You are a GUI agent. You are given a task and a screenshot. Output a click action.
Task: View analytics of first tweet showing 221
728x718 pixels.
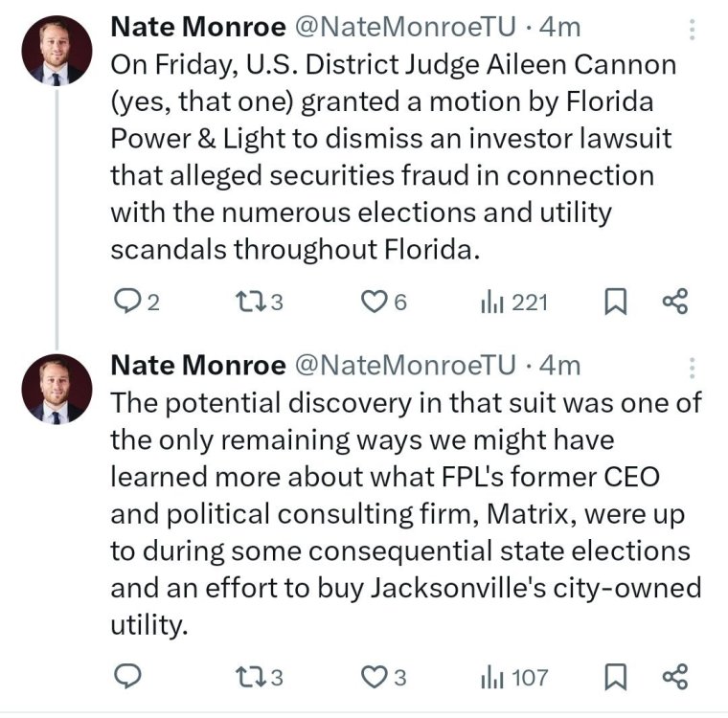(491, 303)
